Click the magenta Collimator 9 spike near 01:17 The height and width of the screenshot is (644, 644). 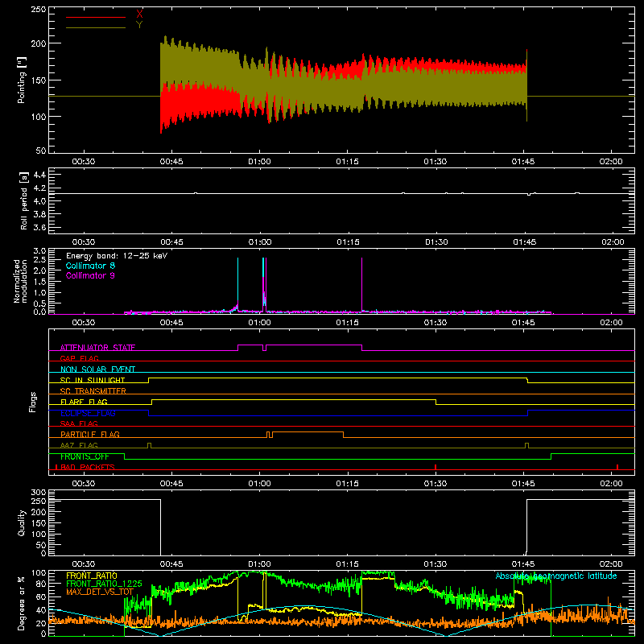coord(361,284)
